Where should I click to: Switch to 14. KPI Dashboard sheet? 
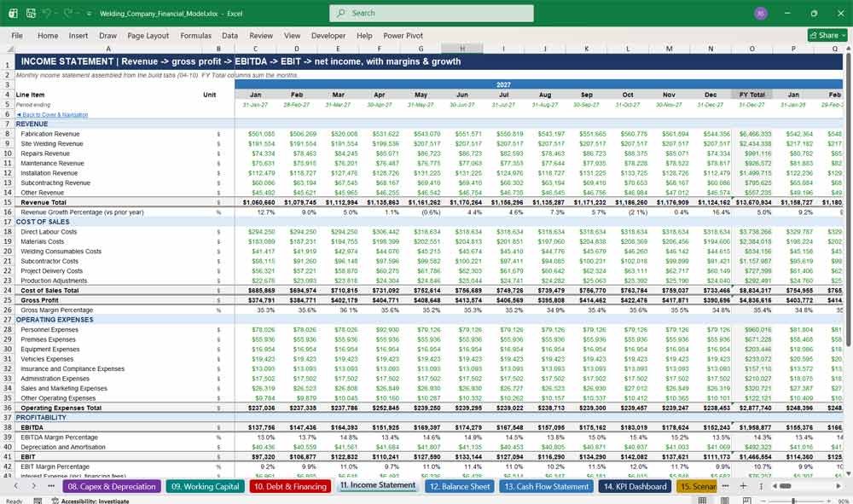[x=635, y=487]
